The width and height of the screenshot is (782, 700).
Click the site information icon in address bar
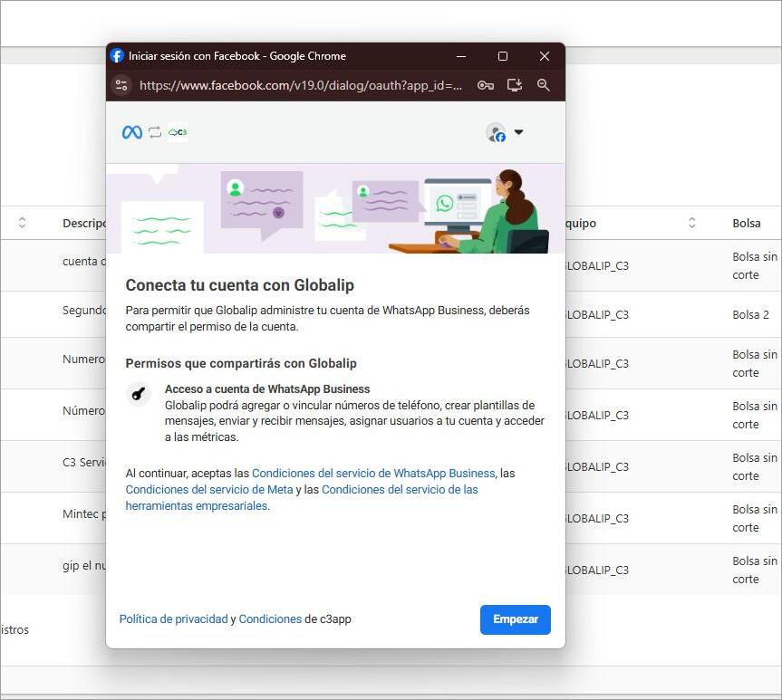[x=121, y=85]
